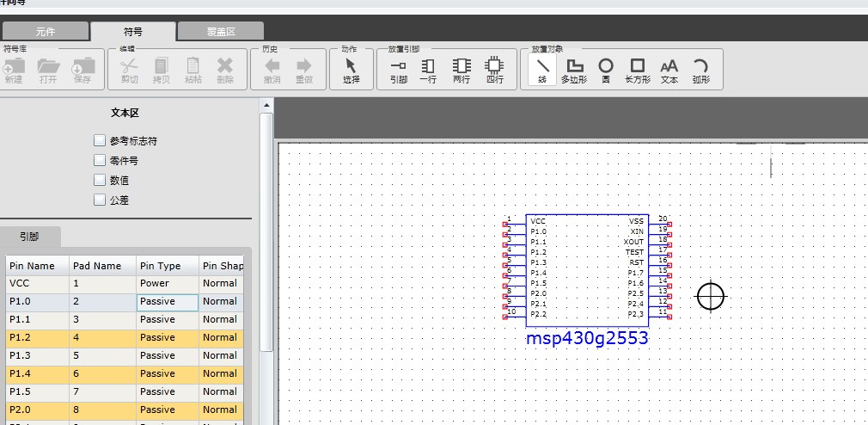Click the 撤消 (Undo) arrow icon
The image size is (868, 425).
[272, 66]
